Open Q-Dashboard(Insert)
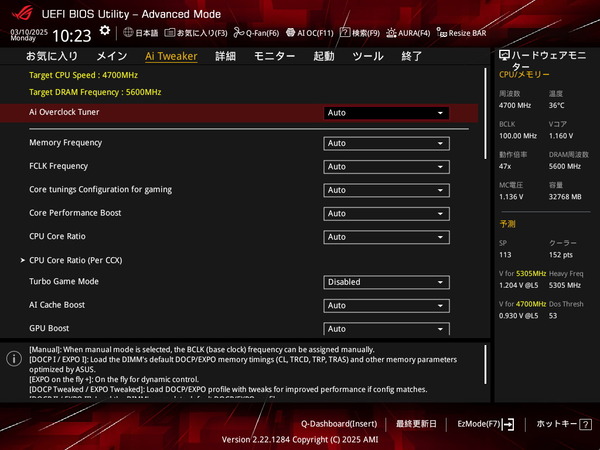This screenshot has height=450, width=600. click(x=339, y=424)
